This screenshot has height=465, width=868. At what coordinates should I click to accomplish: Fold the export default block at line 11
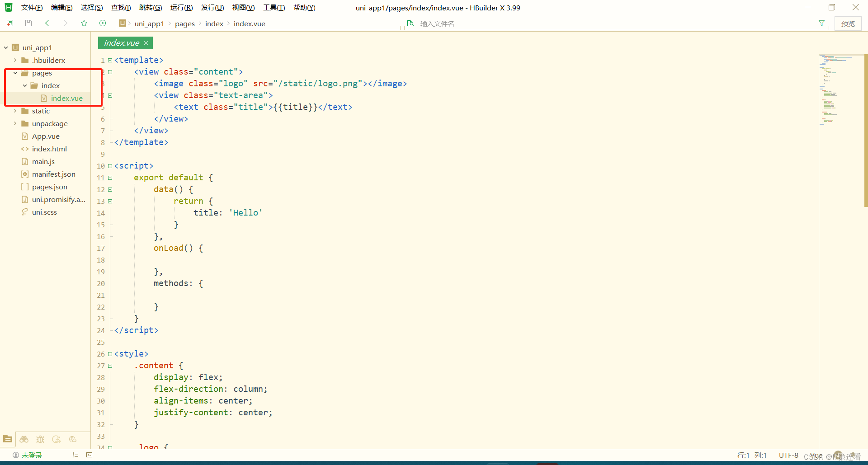coord(110,178)
